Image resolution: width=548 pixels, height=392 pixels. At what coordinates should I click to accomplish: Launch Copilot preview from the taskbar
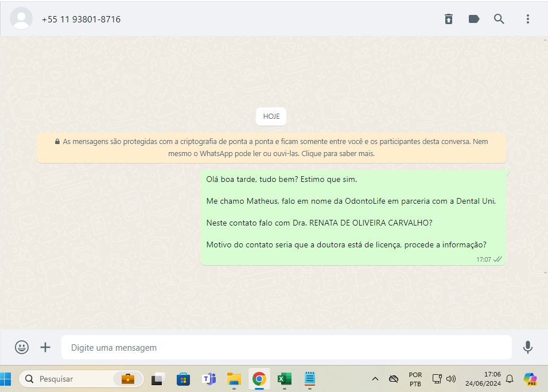pos(530,379)
